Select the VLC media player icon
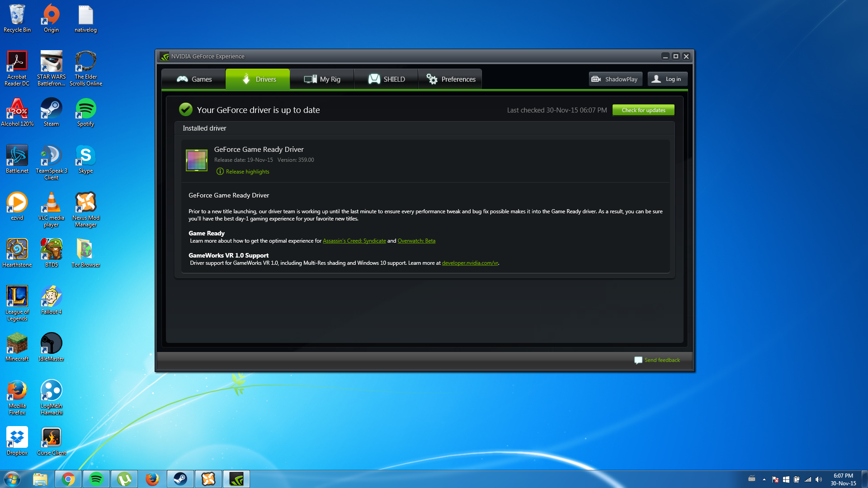The width and height of the screenshot is (868, 488). [51, 209]
